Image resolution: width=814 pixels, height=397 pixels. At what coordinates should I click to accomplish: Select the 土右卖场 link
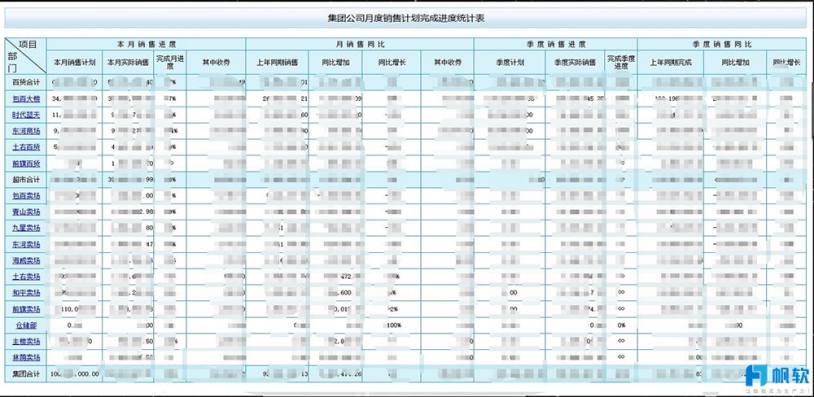coord(26,277)
